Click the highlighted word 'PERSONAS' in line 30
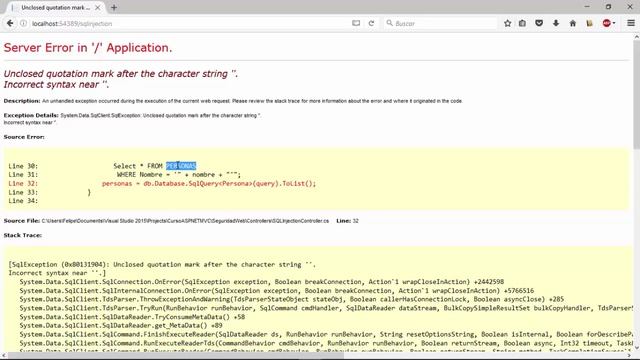The width and height of the screenshot is (640, 360). pyautogui.click(x=181, y=166)
